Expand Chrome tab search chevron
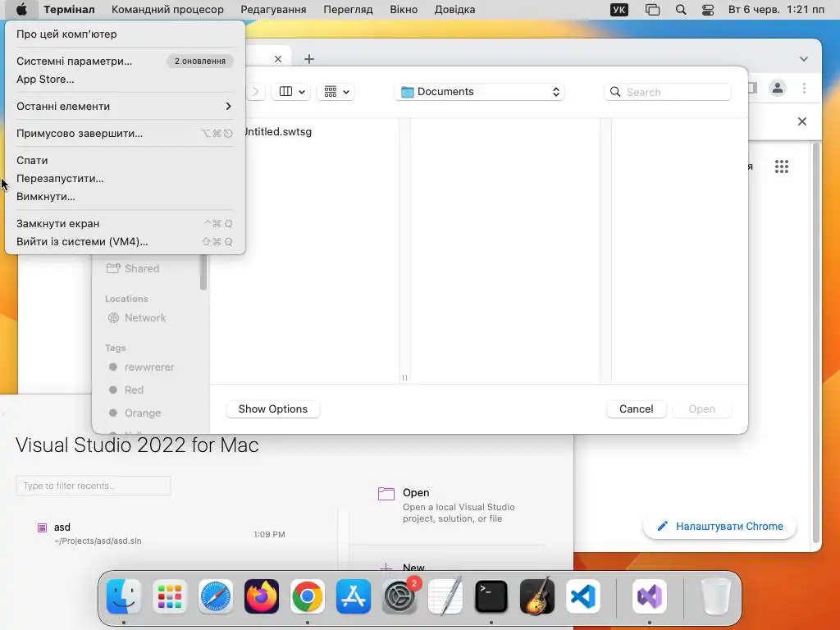 point(804,59)
